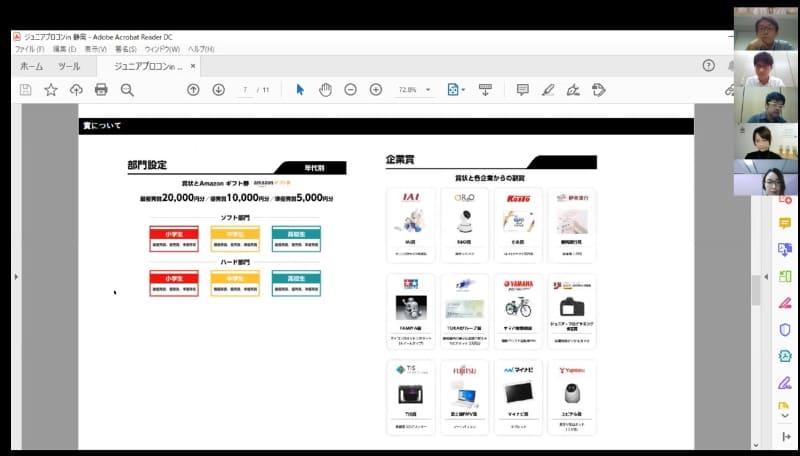Click teal 高校生 box under ハード部門

click(296, 283)
